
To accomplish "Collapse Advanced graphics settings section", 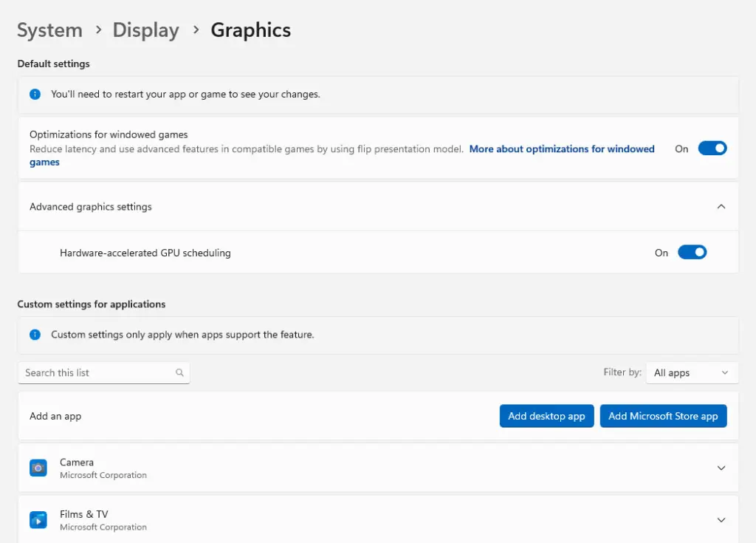I will coord(721,207).
